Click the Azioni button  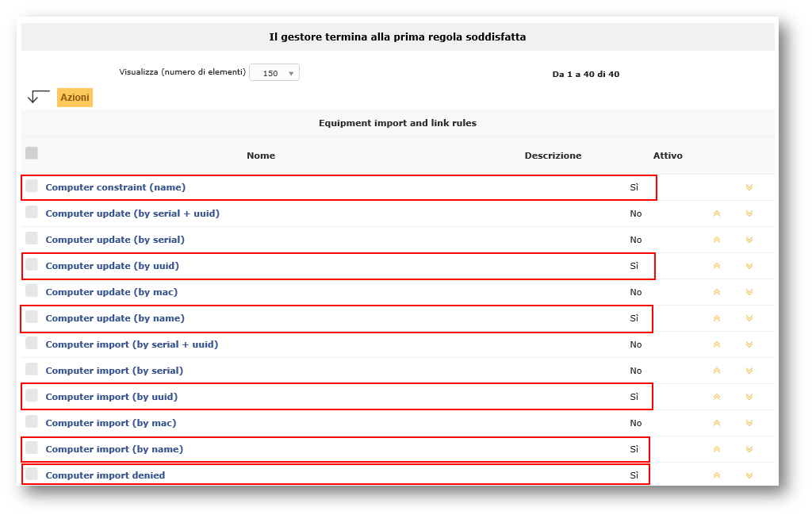coord(75,97)
